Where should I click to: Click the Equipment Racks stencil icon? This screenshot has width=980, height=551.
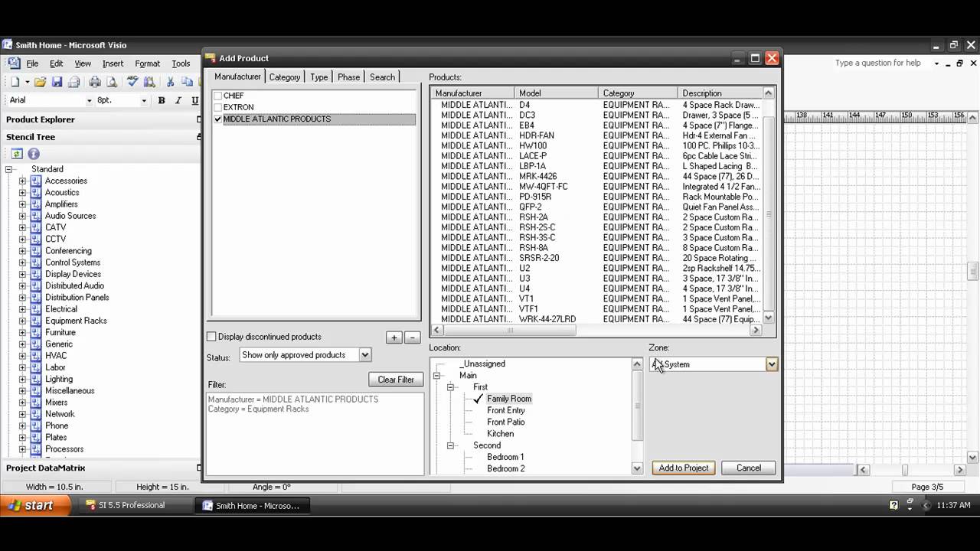pyautogui.click(x=35, y=321)
